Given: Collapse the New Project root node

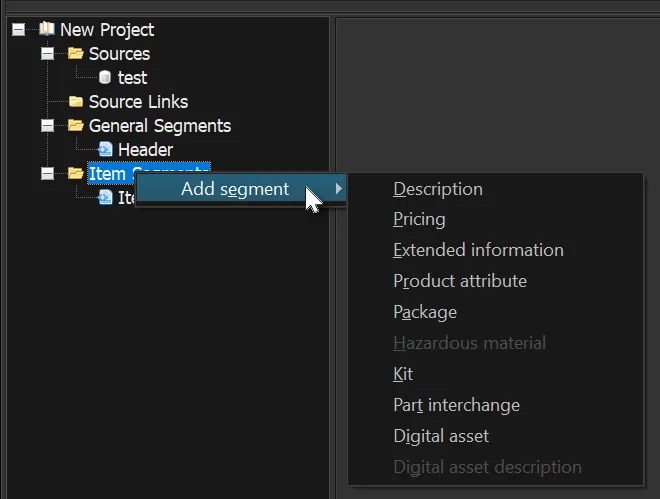Looking at the screenshot, I should (19, 29).
